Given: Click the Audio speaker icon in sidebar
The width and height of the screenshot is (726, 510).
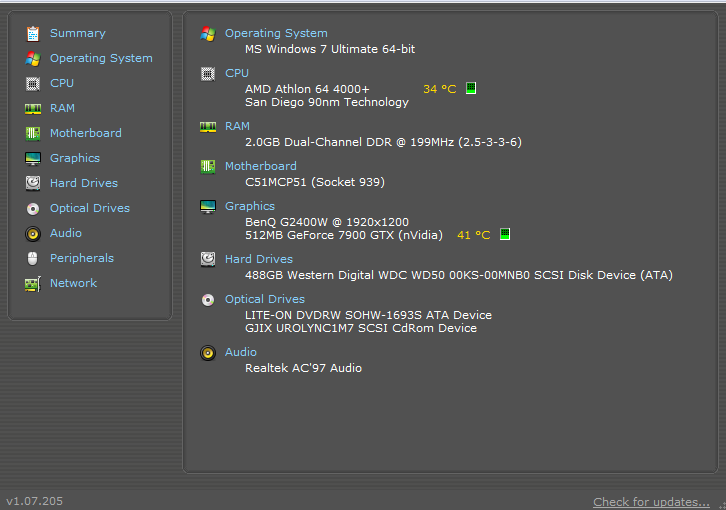Looking at the screenshot, I should (33, 233).
